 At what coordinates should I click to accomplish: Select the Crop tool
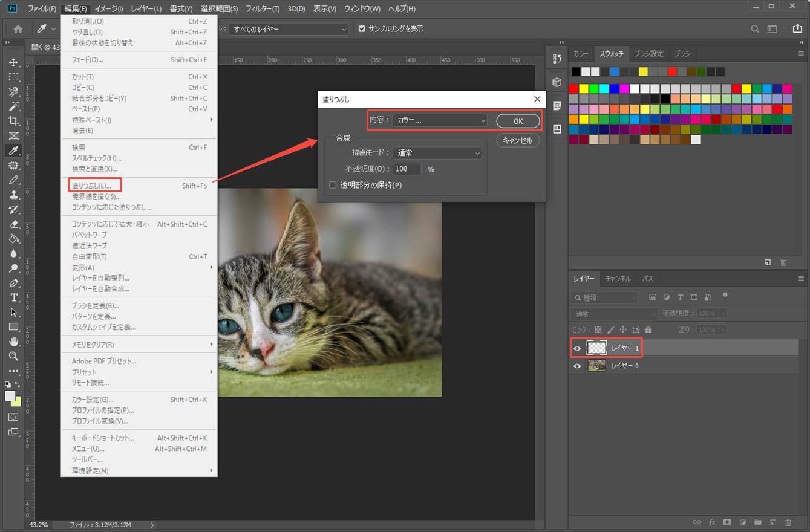(13, 121)
